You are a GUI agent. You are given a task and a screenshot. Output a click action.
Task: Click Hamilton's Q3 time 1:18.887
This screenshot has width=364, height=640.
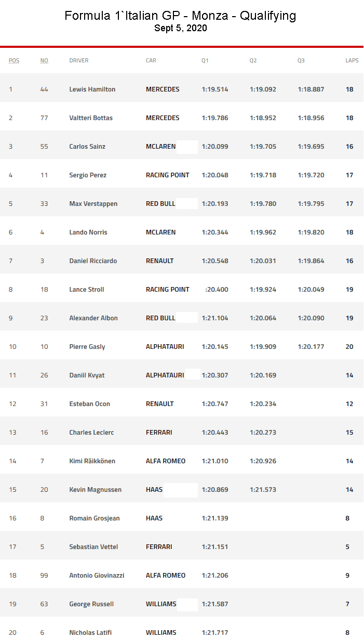311,89
